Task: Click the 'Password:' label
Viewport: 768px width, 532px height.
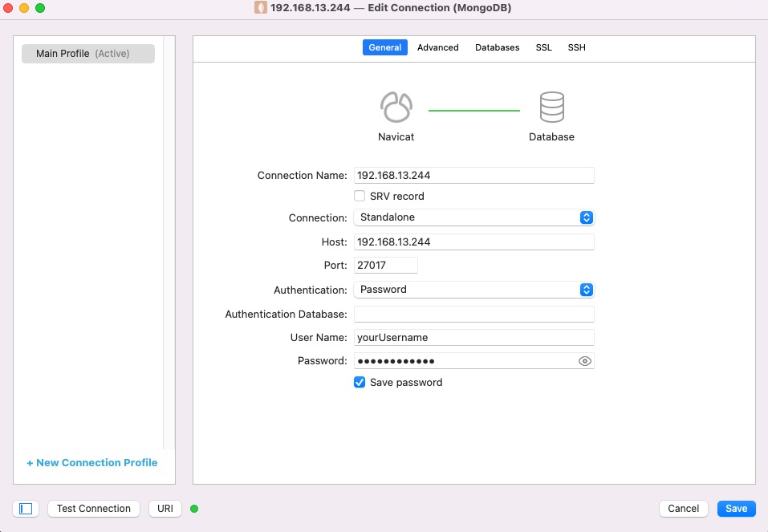Action: pos(323,361)
